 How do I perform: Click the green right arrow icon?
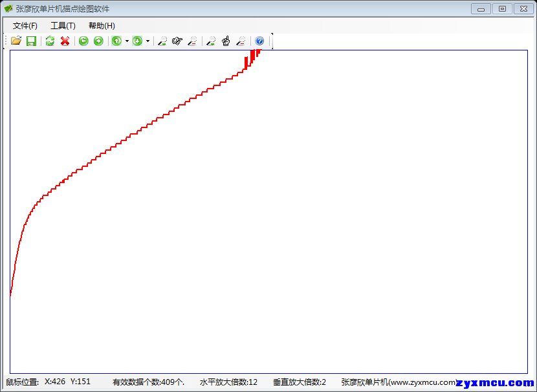coord(98,41)
